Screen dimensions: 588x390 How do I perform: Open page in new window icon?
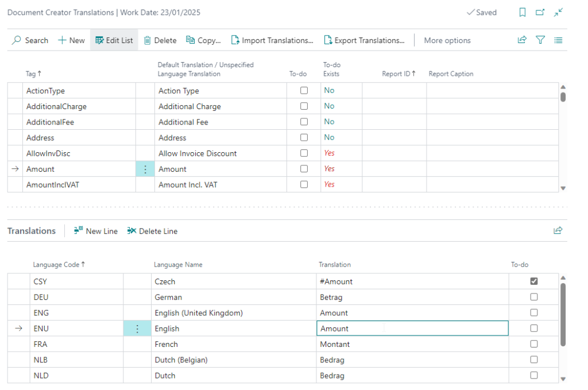(540, 13)
